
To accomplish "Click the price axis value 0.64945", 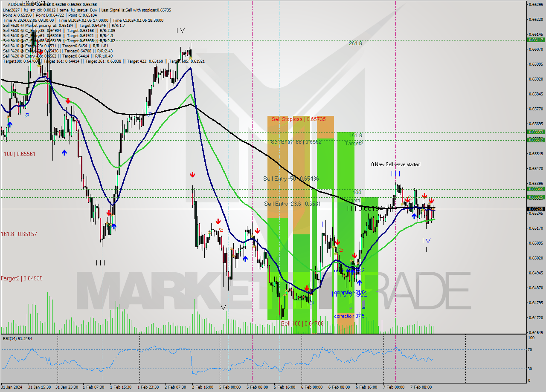I will pos(536,273).
